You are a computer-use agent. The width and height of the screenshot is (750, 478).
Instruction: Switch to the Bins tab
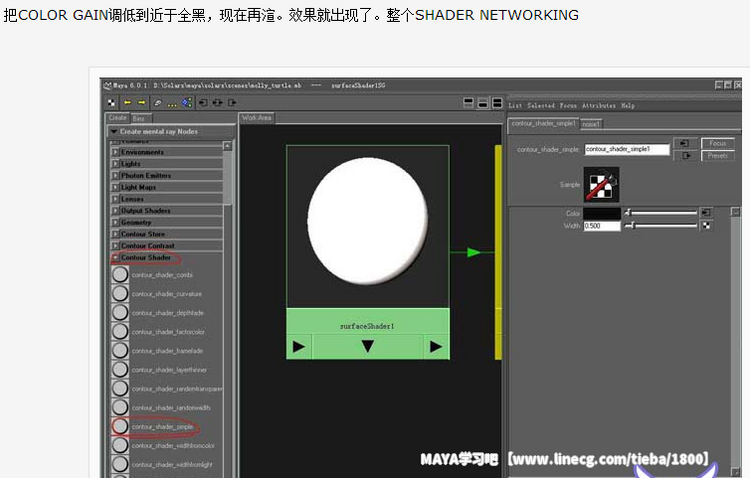140,119
